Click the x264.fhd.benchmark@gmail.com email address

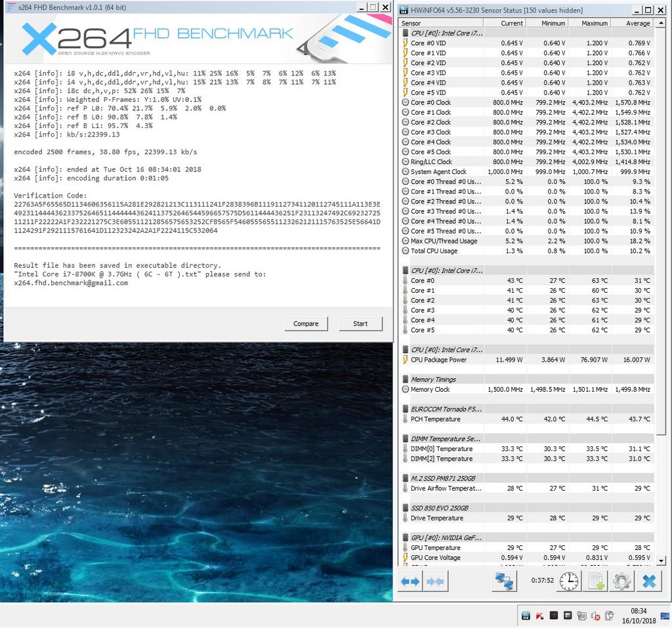click(x=71, y=283)
